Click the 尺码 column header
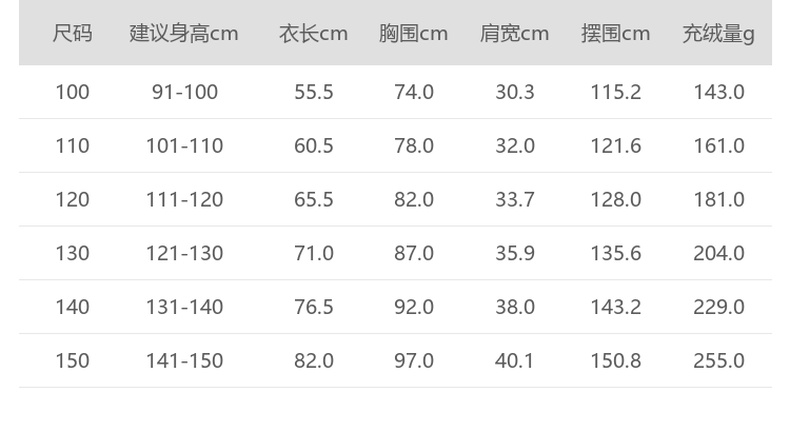The width and height of the screenshot is (790, 431). click(72, 33)
